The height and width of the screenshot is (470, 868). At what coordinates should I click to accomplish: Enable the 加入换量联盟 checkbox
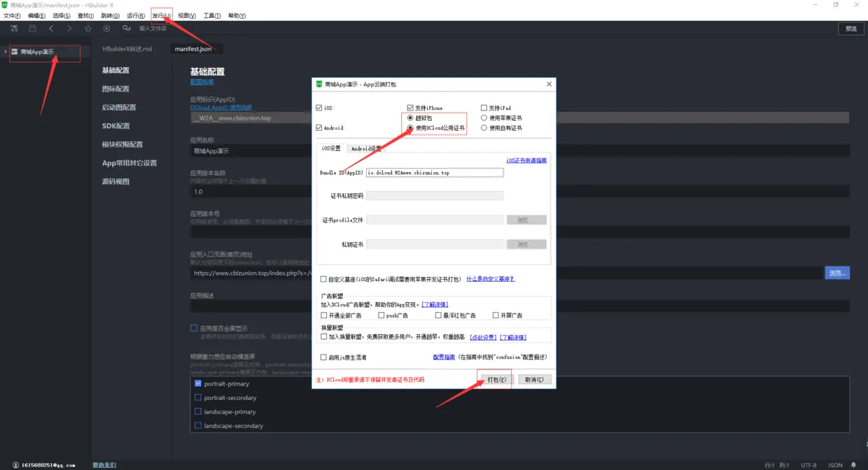pos(324,336)
